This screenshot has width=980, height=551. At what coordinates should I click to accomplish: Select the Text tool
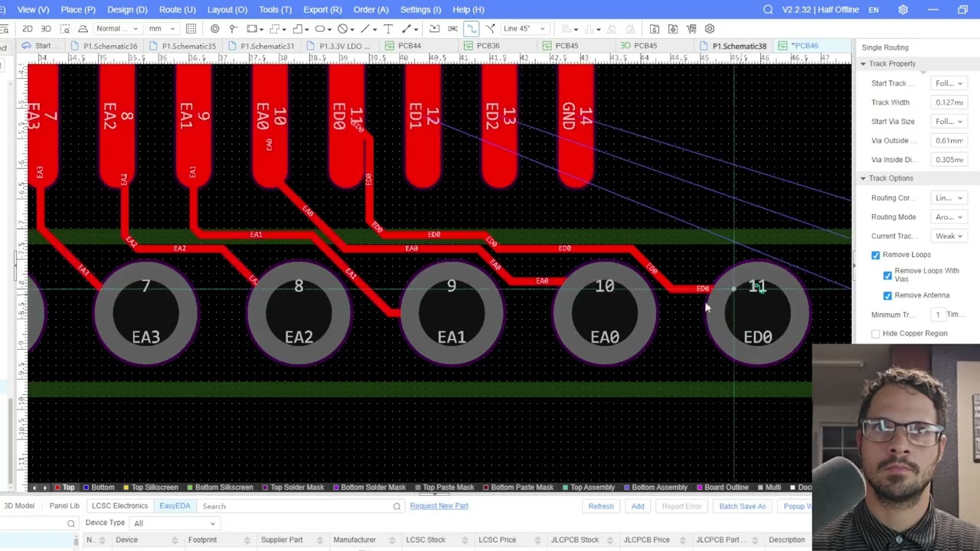point(389,29)
